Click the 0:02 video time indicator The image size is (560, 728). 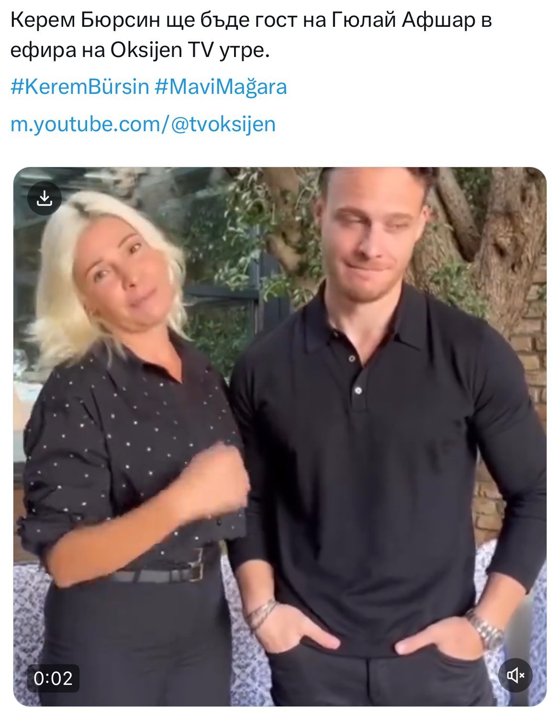tap(53, 678)
